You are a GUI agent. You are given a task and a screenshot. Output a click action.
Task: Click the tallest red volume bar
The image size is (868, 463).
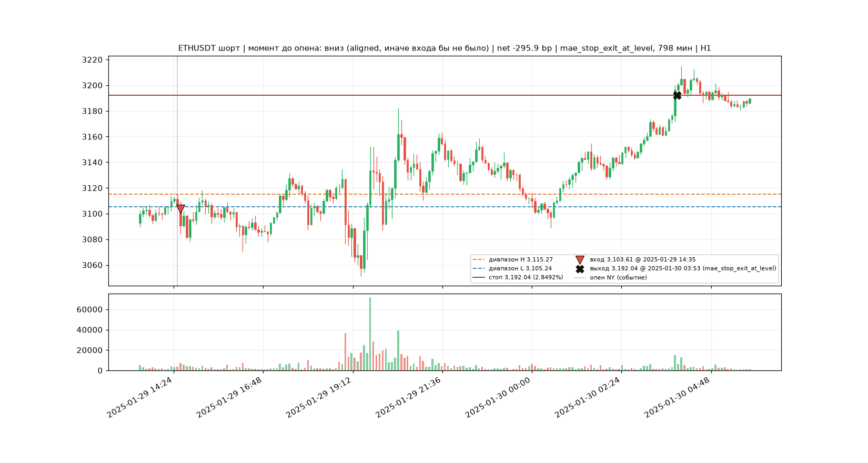tap(345, 351)
